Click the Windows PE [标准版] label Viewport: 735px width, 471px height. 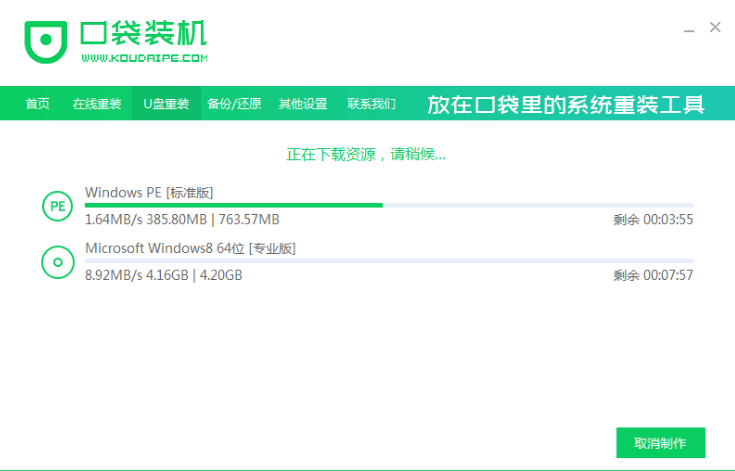[149, 193]
